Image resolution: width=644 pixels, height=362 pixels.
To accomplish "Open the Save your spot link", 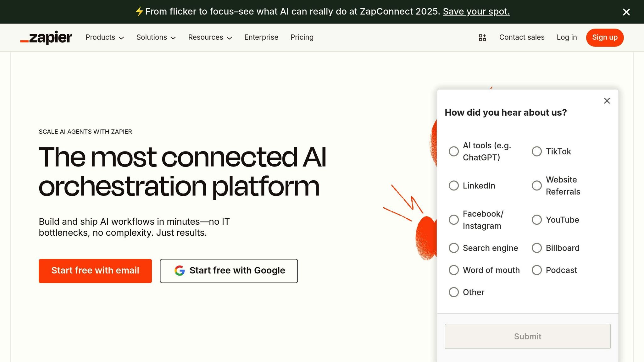I will (x=476, y=11).
